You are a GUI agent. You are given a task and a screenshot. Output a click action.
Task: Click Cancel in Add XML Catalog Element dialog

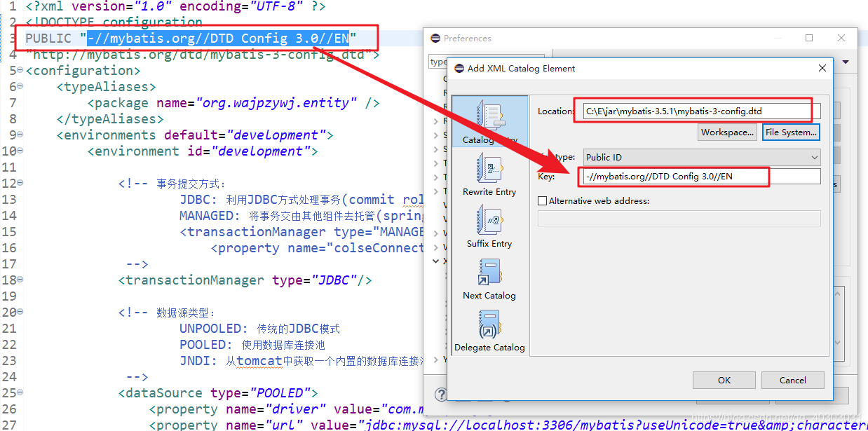(793, 380)
